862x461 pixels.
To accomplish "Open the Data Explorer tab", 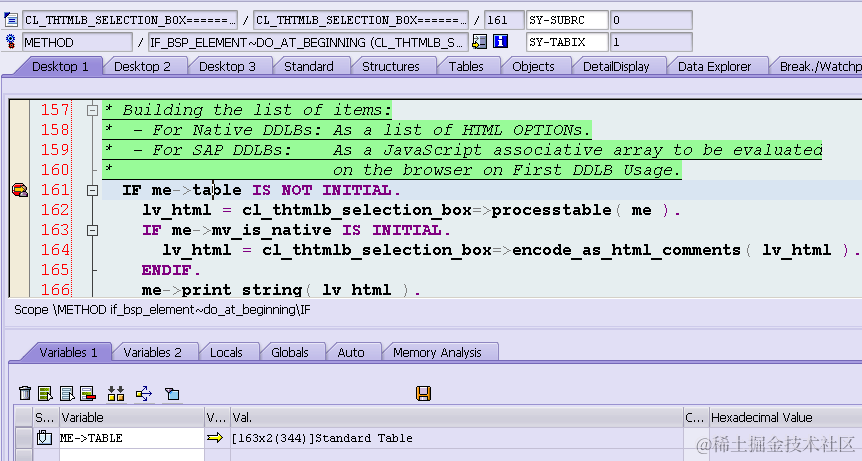I will tap(714, 66).
